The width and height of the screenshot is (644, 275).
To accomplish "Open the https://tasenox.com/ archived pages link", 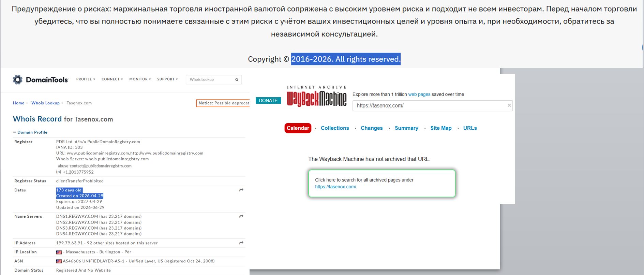I will tap(335, 187).
